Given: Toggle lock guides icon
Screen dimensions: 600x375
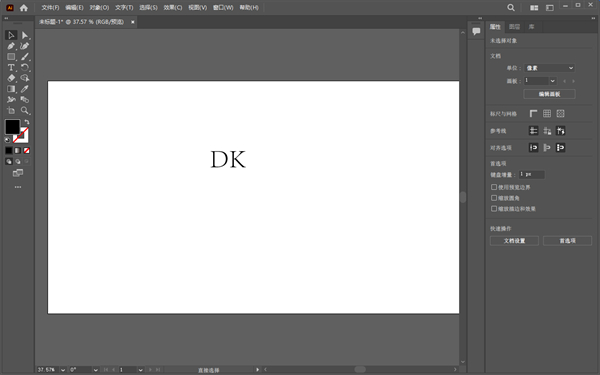Looking at the screenshot, I should coord(547,131).
